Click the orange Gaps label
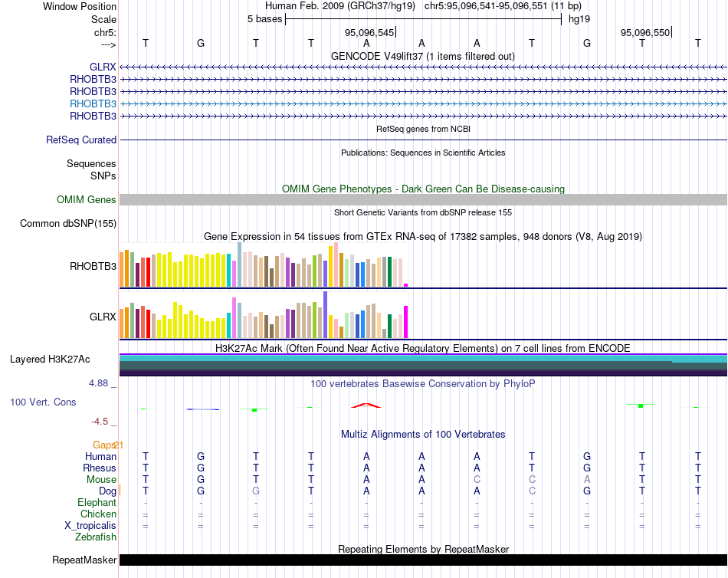Image resolution: width=728 pixels, height=578 pixels. (103, 445)
